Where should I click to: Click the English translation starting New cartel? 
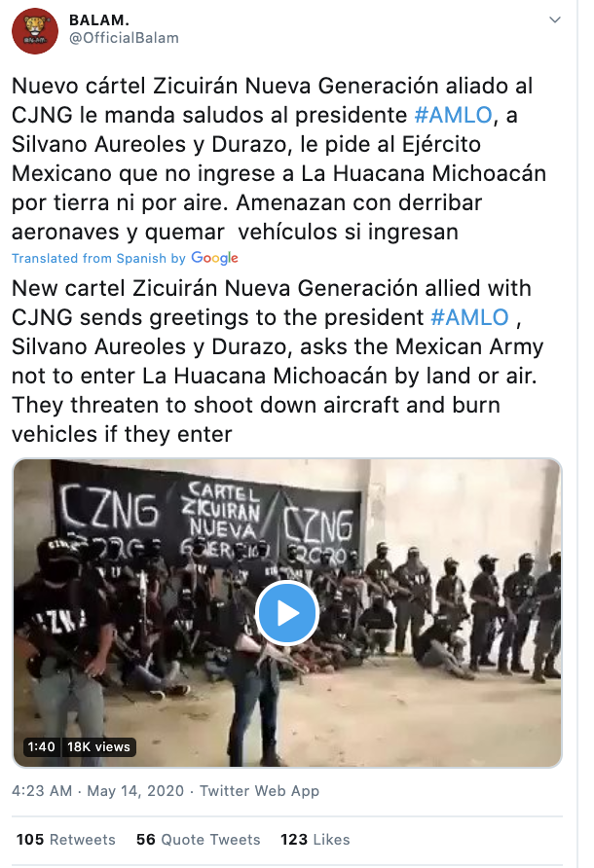tap(278, 361)
